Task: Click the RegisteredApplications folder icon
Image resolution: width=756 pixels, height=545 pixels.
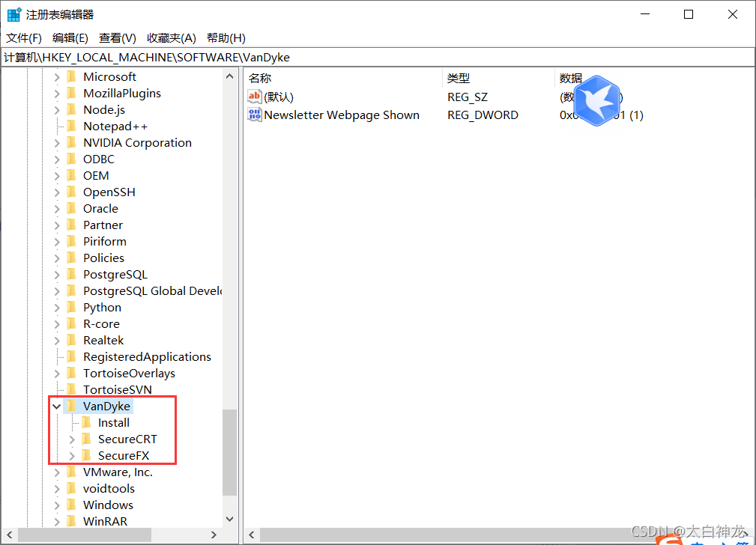Action: coord(72,357)
